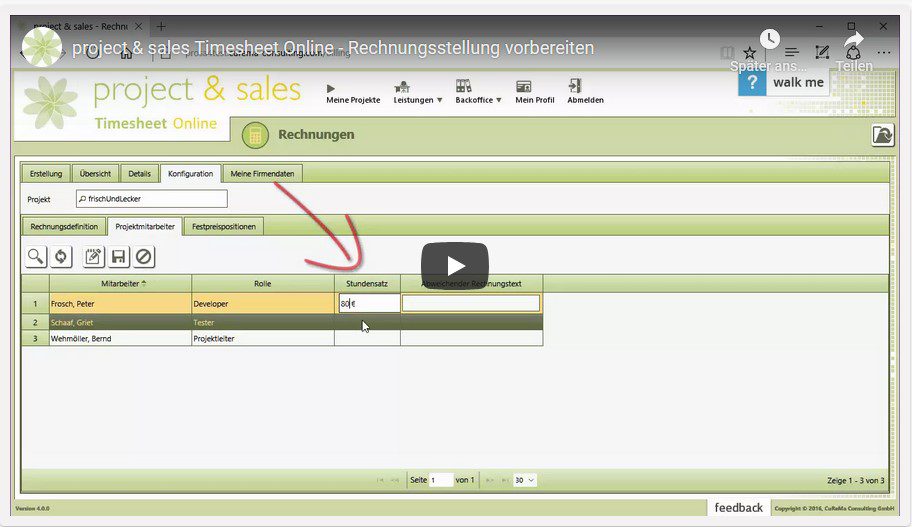The image size is (912, 527).
Task: Select the Konfiguration tab
Action: tap(191, 173)
